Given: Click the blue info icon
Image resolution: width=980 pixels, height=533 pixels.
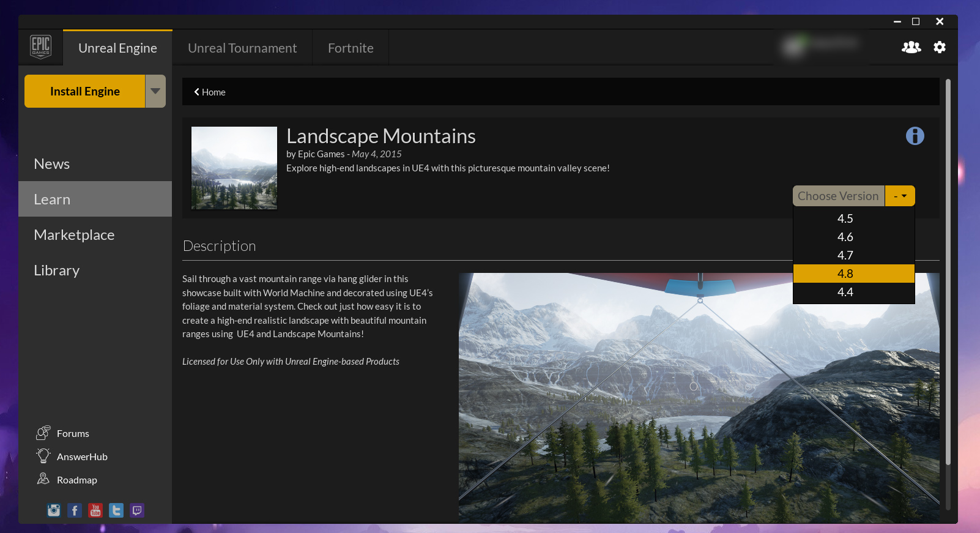Looking at the screenshot, I should pos(915,136).
